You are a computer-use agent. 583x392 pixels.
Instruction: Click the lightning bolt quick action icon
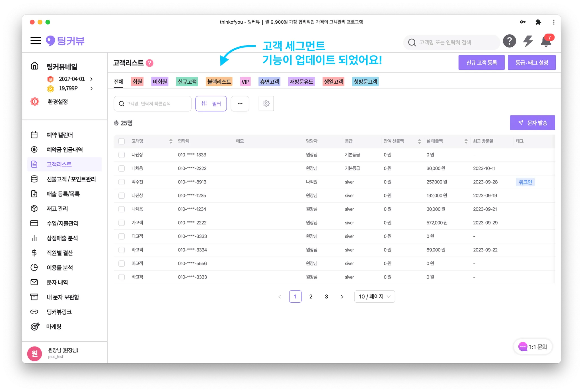(528, 41)
